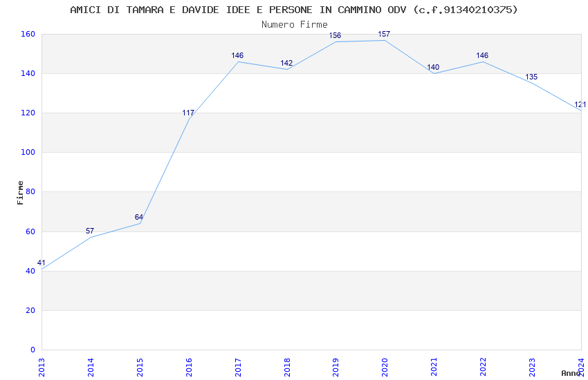Click the 135 data point for 2023
This screenshot has height=380, width=588.
click(x=531, y=77)
